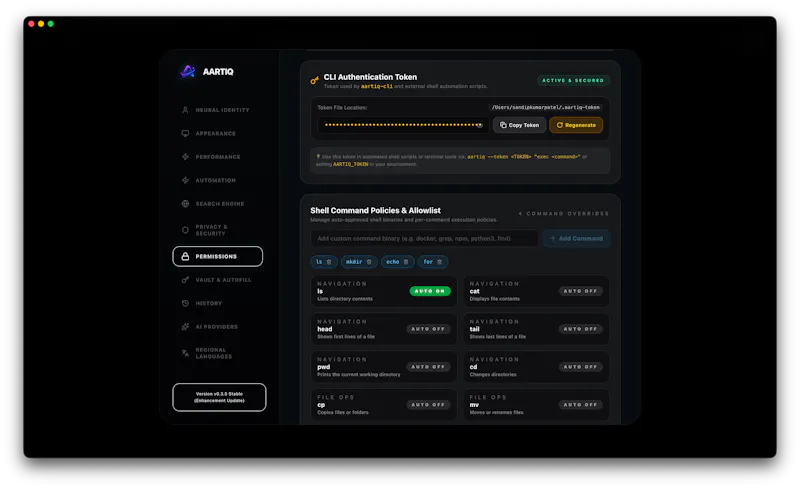The image size is (800, 489).
Task: Click the token file path /Users/sandipkumarpatel/.aartiq-token
Action: click(545, 108)
